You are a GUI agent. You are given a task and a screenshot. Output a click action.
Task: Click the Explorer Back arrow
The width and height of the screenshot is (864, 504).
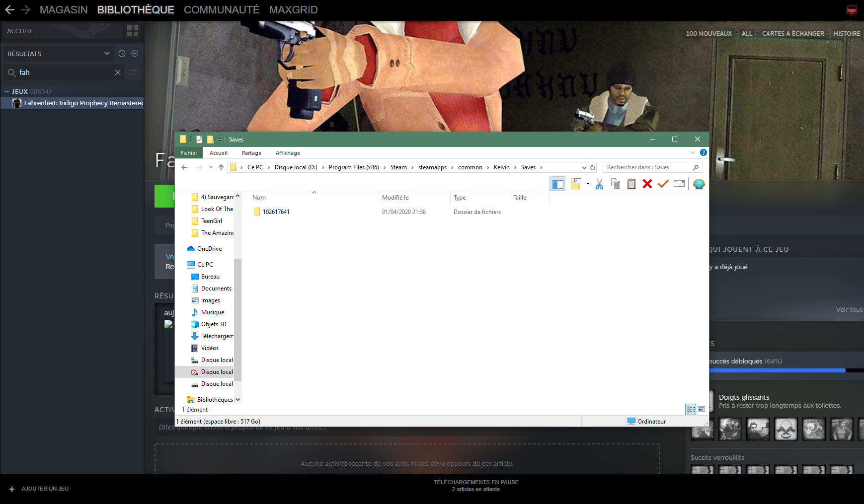(184, 167)
